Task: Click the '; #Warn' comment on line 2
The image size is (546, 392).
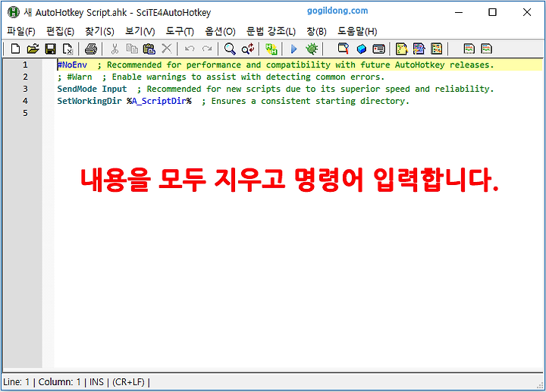Action: pyautogui.click(x=75, y=77)
